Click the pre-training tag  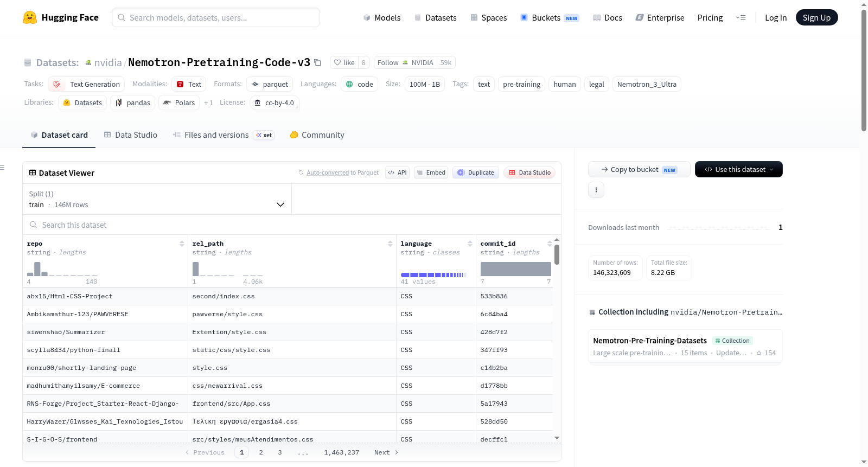[521, 84]
